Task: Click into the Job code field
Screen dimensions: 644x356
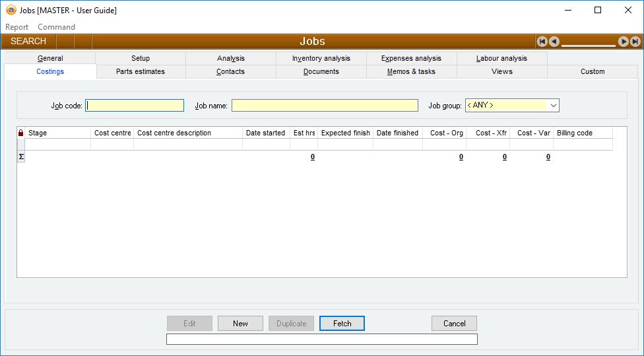Action: point(135,106)
